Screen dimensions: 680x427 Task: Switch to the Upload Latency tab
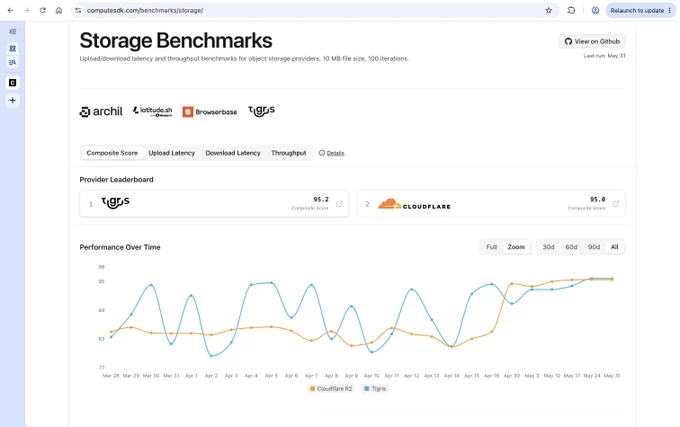click(x=172, y=153)
